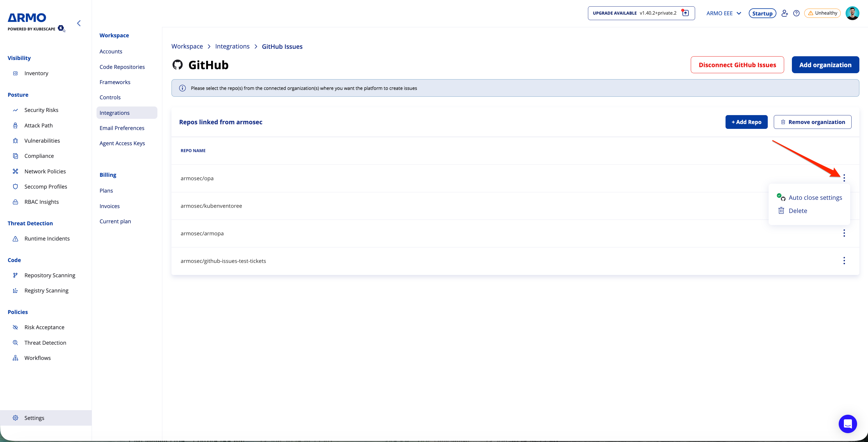The height and width of the screenshot is (442, 868).
Task: Click the Risk Acceptance eye icon
Action: pos(15,327)
